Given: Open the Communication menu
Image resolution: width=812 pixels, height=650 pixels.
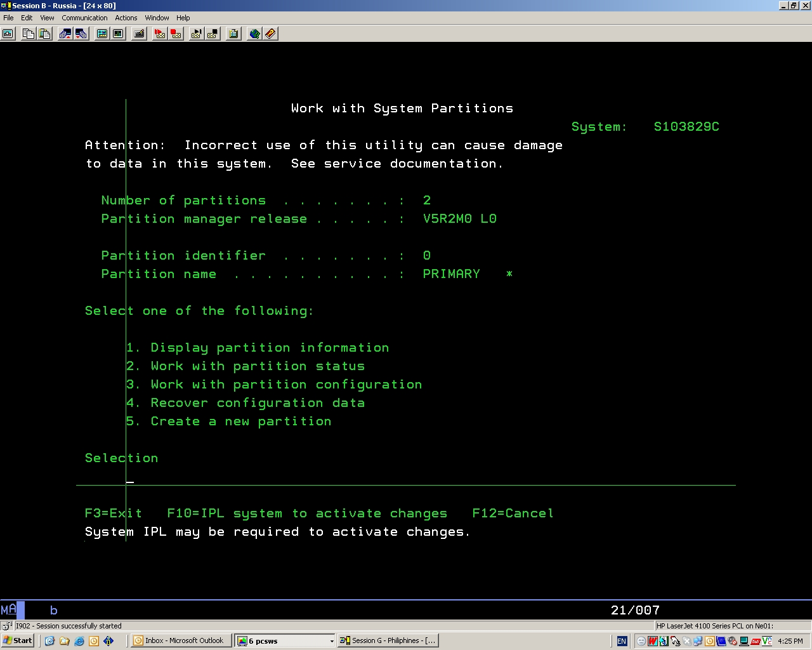Looking at the screenshot, I should tap(84, 18).
